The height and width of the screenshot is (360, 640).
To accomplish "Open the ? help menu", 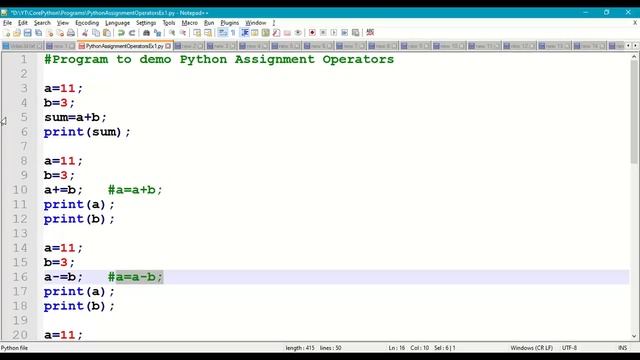I will click(273, 23).
